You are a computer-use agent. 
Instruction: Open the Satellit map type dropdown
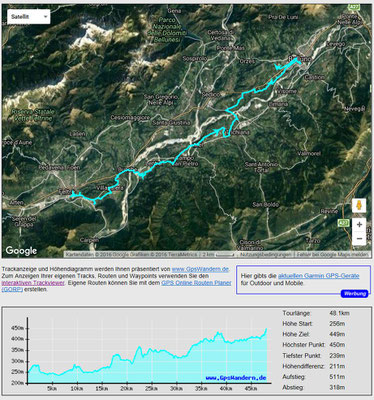(x=29, y=16)
